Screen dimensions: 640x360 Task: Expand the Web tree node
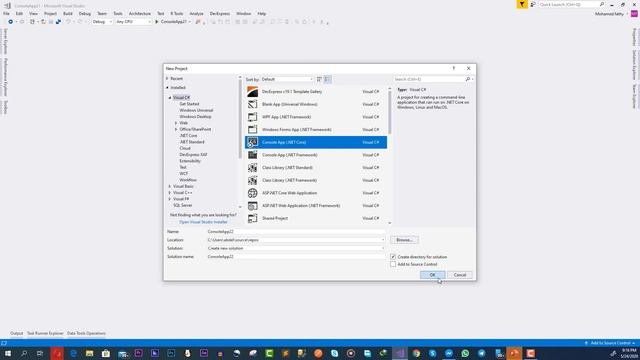176,123
